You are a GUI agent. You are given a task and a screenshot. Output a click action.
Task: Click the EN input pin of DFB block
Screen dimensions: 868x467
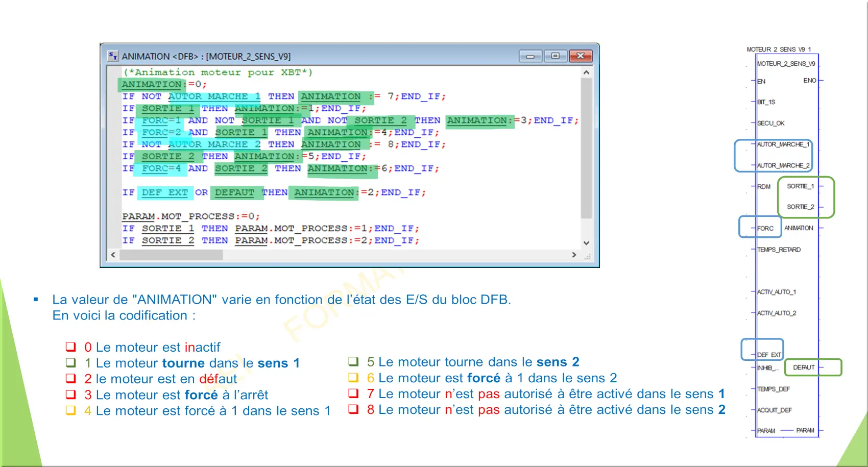761,81
